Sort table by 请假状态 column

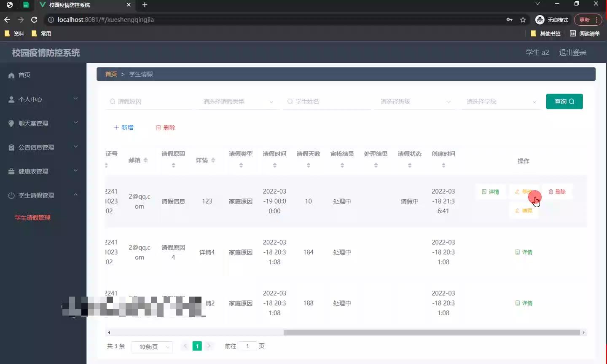click(409, 166)
